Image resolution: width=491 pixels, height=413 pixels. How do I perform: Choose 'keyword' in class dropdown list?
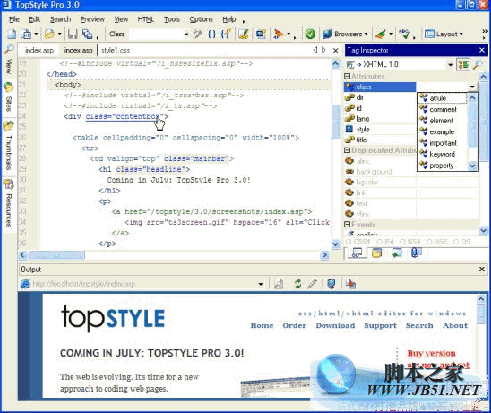click(442, 154)
